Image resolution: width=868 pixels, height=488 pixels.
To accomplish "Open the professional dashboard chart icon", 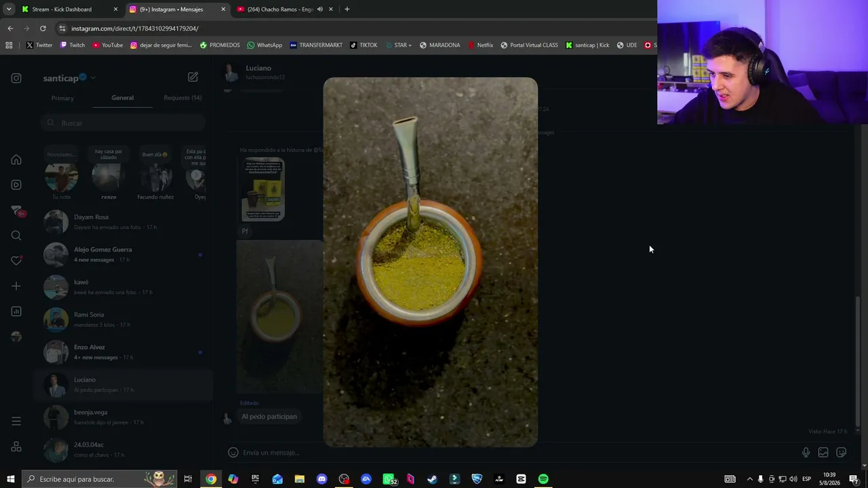I will [x=16, y=312].
